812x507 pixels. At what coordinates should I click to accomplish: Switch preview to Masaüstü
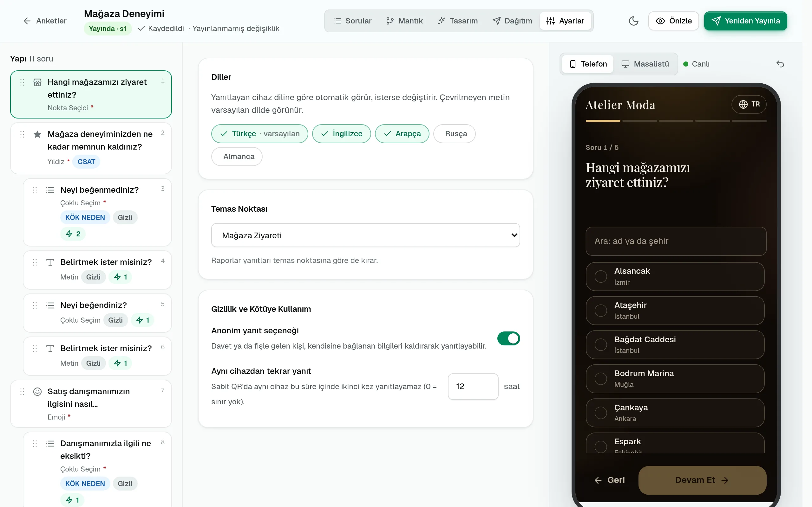point(645,64)
